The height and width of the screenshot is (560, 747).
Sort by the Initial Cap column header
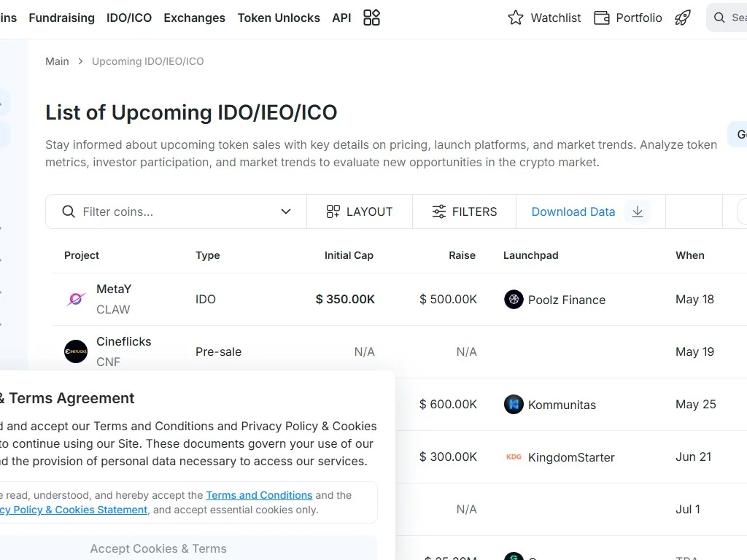tap(349, 255)
